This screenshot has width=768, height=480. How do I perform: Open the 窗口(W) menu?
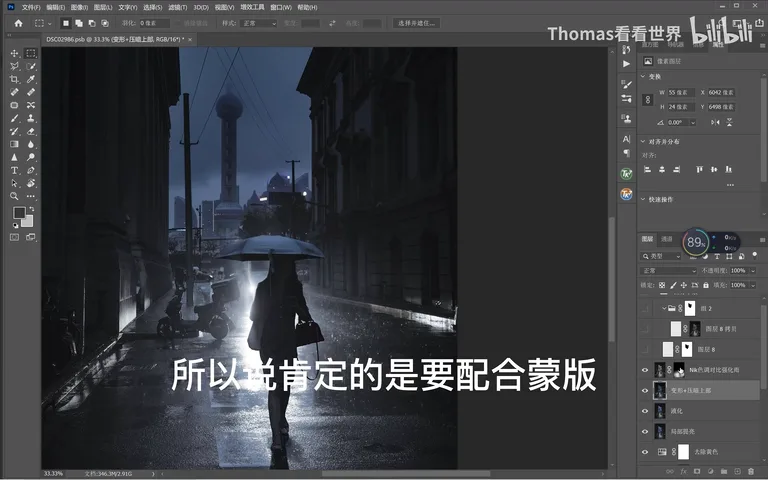click(x=281, y=7)
